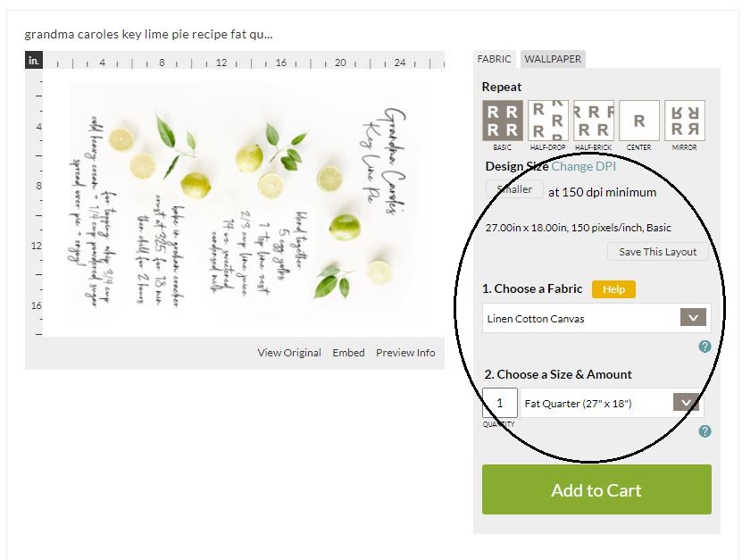The height and width of the screenshot is (560, 742).
Task: Click the Smaller design size button
Action: [514, 189]
